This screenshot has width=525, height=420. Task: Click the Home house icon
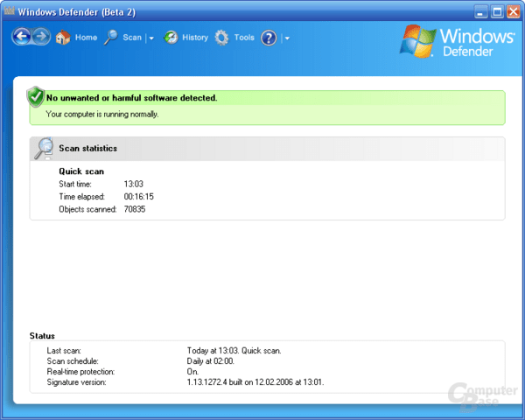[x=63, y=37]
